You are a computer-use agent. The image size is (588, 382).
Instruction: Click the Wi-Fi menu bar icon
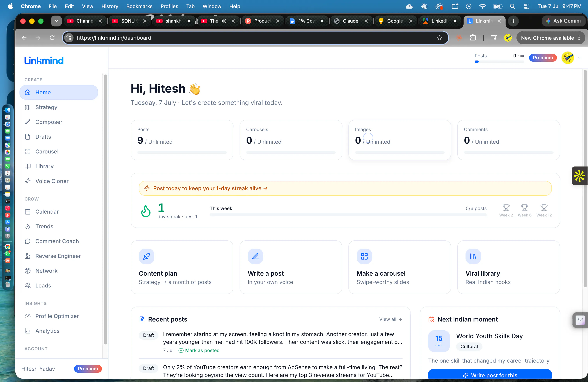pos(482,6)
